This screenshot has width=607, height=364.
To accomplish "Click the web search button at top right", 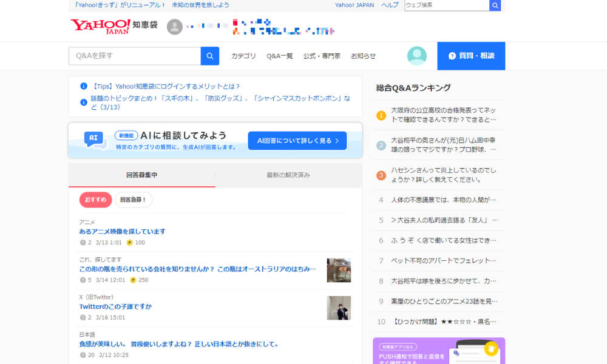I will tap(493, 5).
